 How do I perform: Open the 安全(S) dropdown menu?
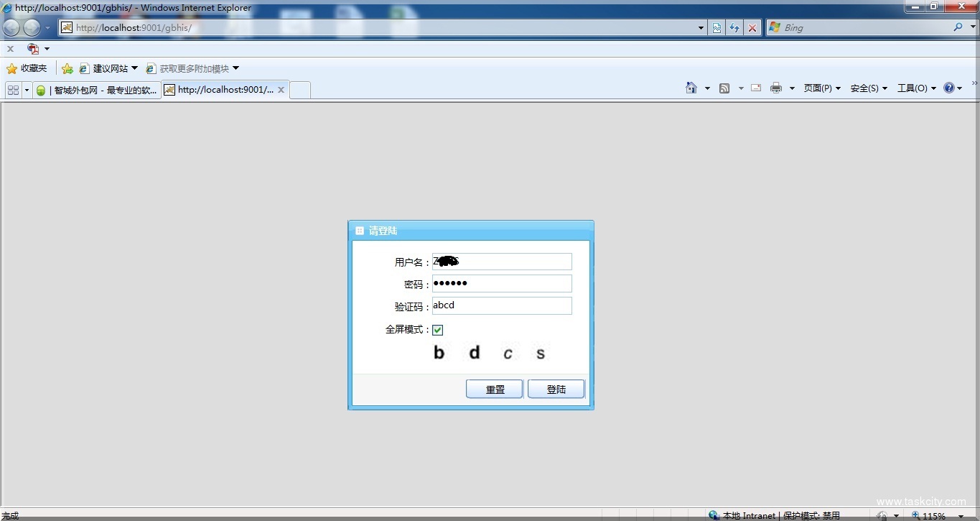868,88
